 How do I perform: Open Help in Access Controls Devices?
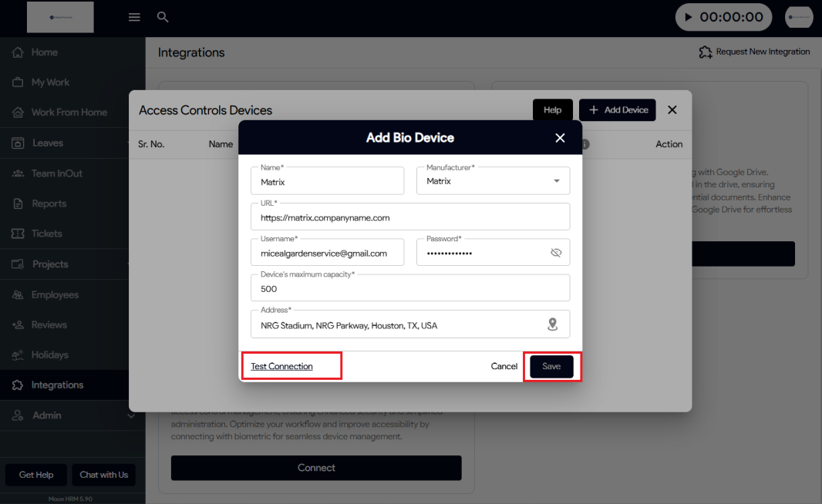coord(552,110)
